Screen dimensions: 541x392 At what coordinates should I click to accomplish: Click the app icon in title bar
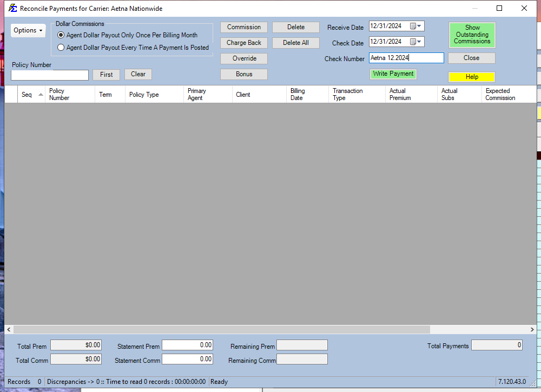(x=12, y=9)
